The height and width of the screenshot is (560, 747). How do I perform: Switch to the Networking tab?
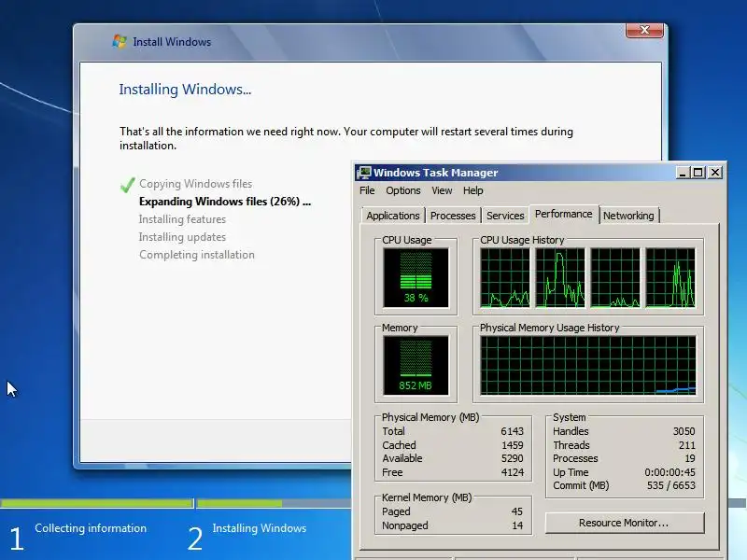(x=628, y=216)
